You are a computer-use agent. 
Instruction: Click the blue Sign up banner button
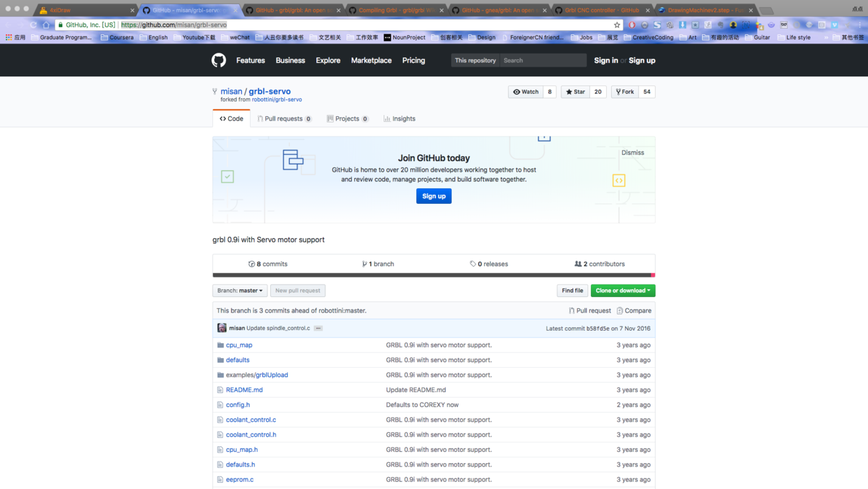[x=434, y=196]
